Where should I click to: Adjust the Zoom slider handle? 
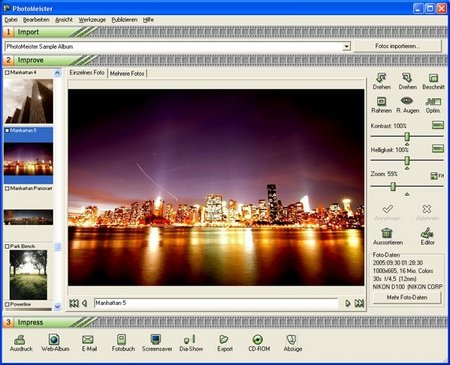point(393,186)
